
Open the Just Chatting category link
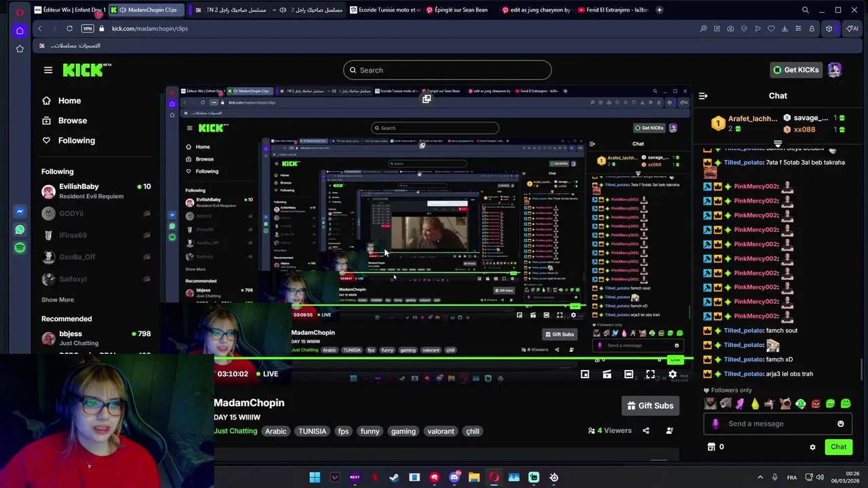(235, 431)
